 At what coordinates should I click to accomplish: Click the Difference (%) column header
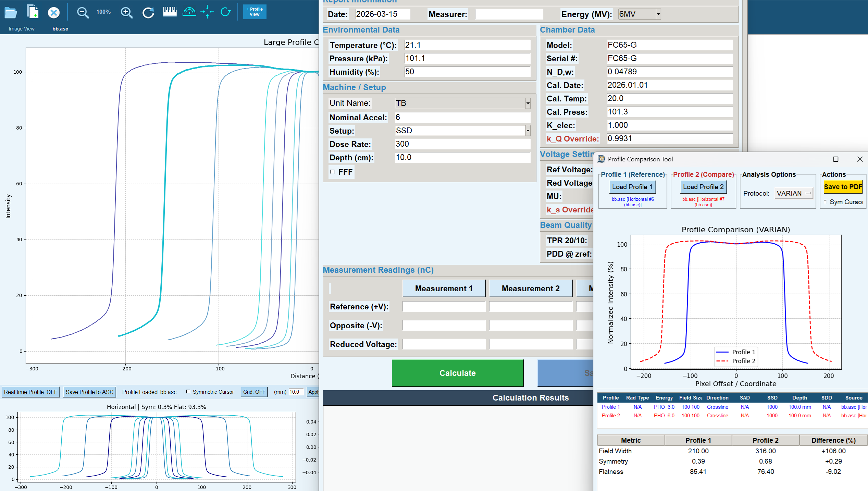click(x=833, y=440)
